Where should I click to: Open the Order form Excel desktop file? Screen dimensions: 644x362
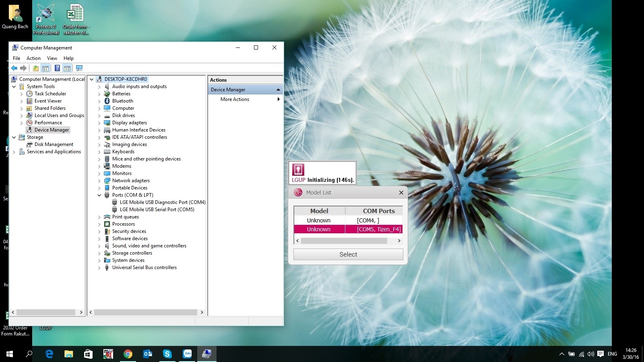(76, 19)
